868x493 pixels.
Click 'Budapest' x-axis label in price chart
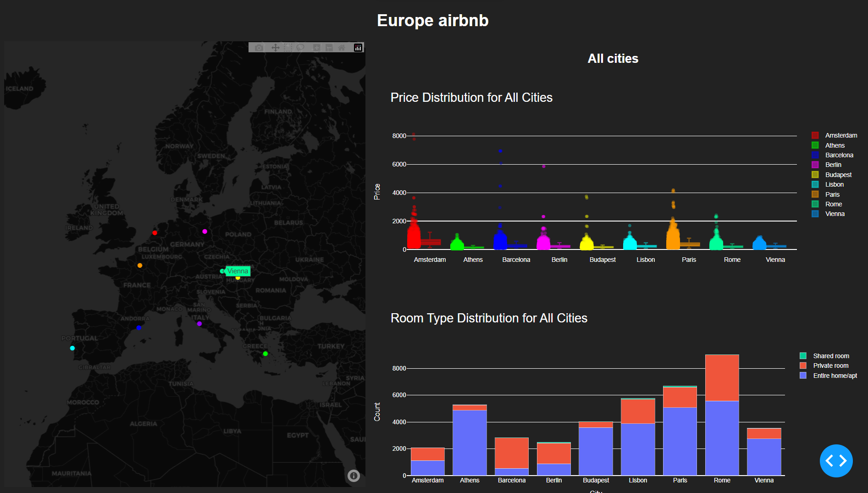point(603,260)
